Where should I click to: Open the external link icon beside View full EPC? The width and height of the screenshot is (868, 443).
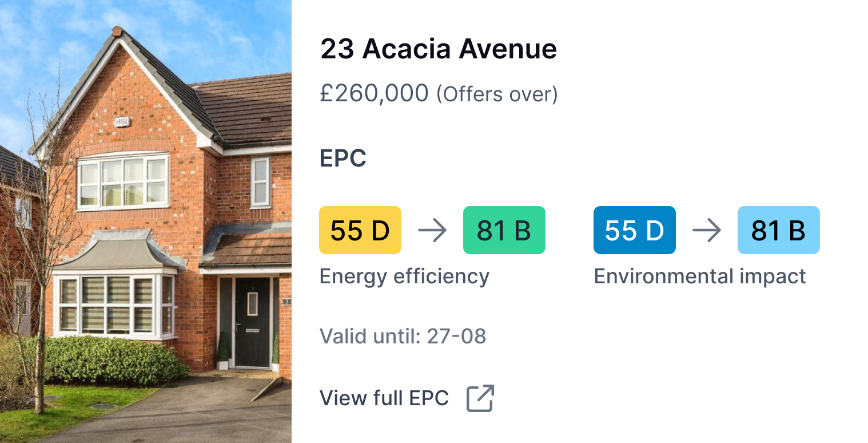[x=480, y=398]
